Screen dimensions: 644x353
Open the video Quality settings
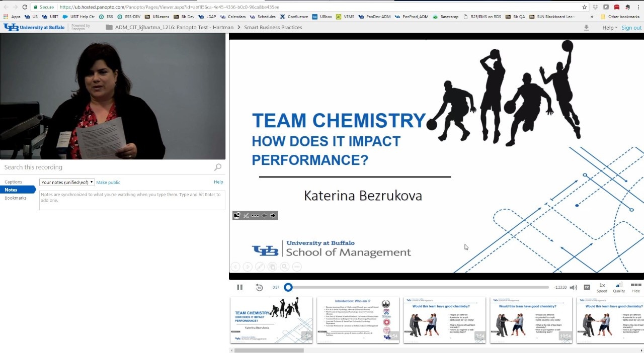pos(619,288)
